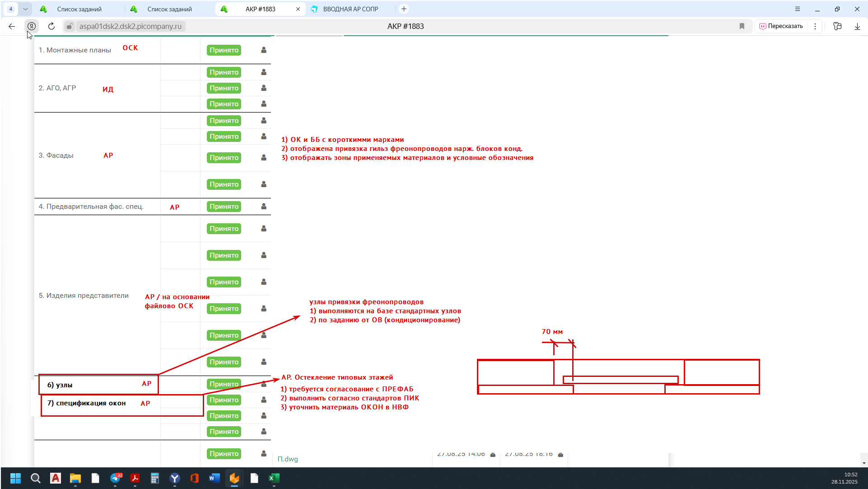Open browser three-dots options menu

click(815, 26)
